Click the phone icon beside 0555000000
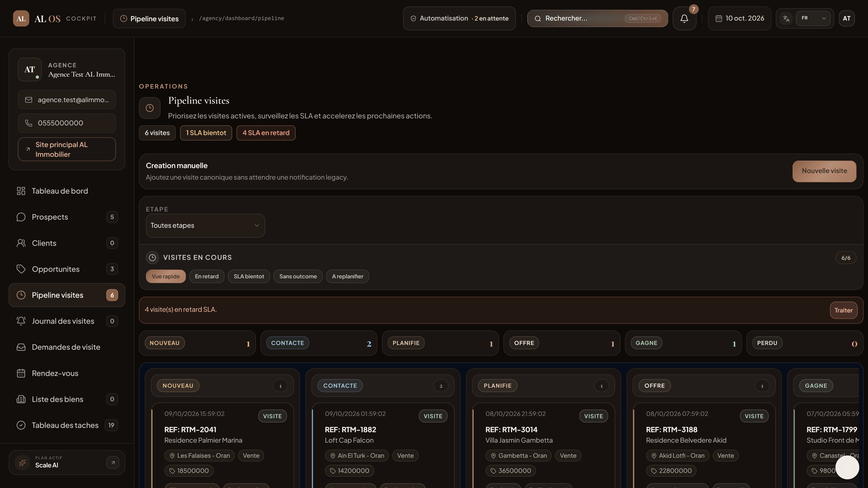The image size is (868, 488). tap(29, 123)
